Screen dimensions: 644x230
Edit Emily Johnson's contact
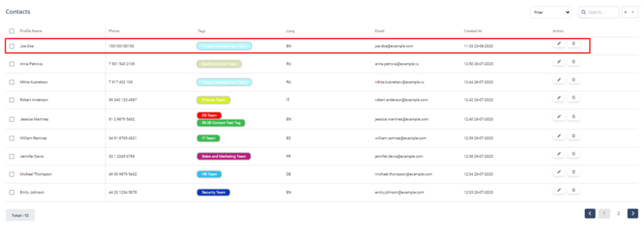pos(558,190)
